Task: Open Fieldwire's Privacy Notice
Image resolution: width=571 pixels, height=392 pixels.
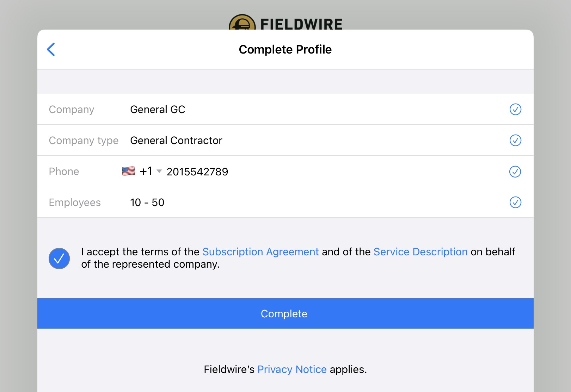Action: 292,369
